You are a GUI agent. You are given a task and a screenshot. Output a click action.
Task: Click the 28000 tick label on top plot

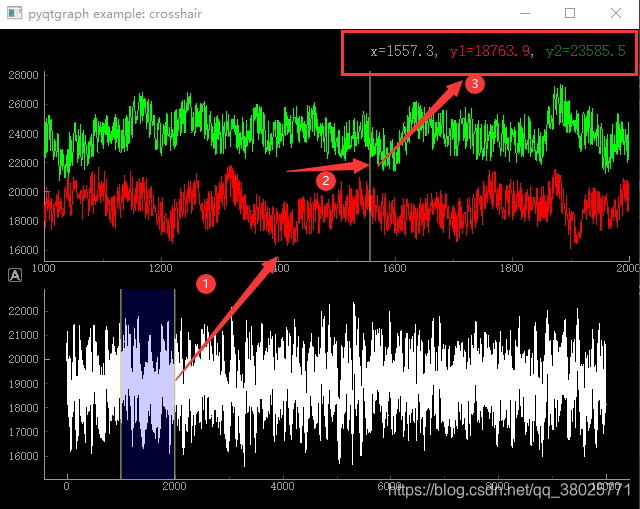23,75
